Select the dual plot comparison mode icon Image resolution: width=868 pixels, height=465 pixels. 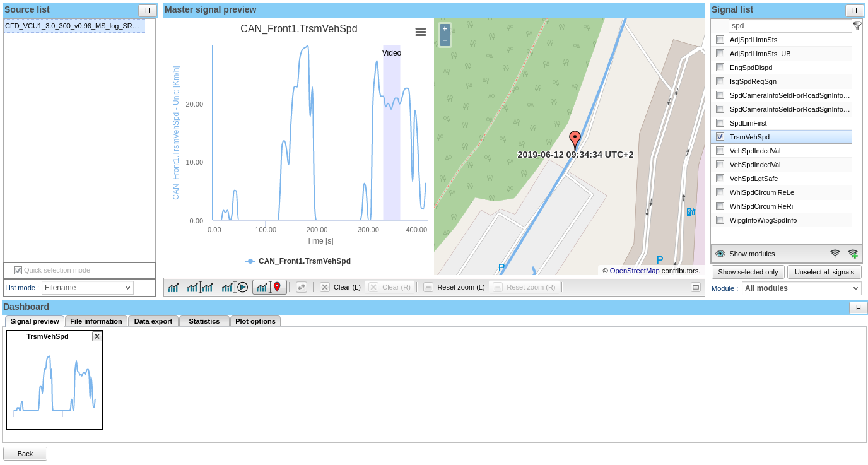click(x=200, y=287)
